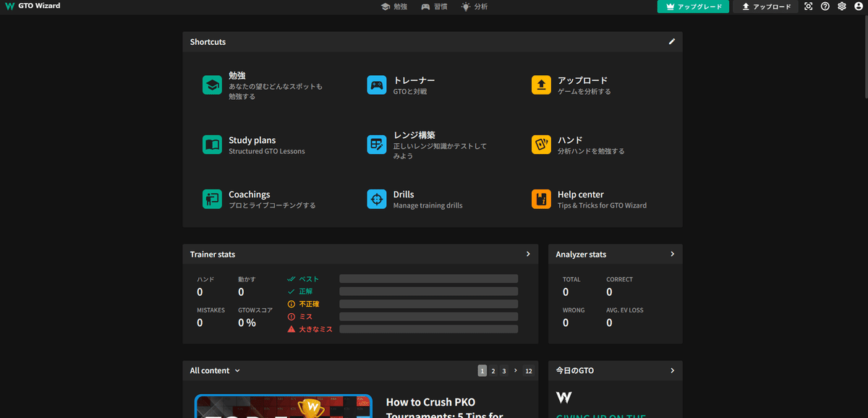Launch the トレーナー trainer shortcut icon
The height and width of the screenshot is (418, 868).
click(x=376, y=85)
